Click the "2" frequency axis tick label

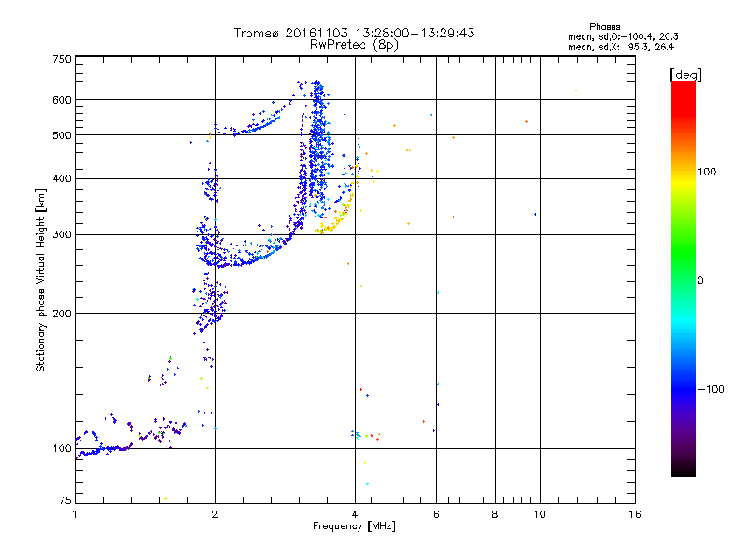coord(215,514)
